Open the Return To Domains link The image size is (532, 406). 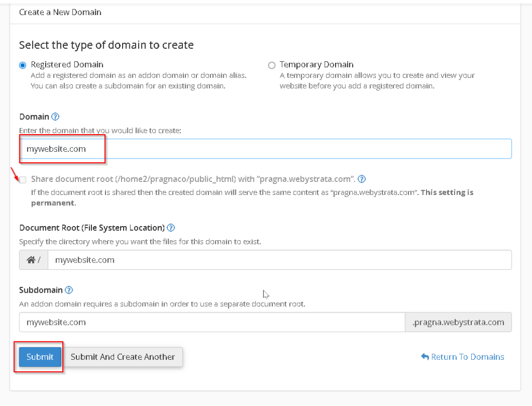pos(462,357)
